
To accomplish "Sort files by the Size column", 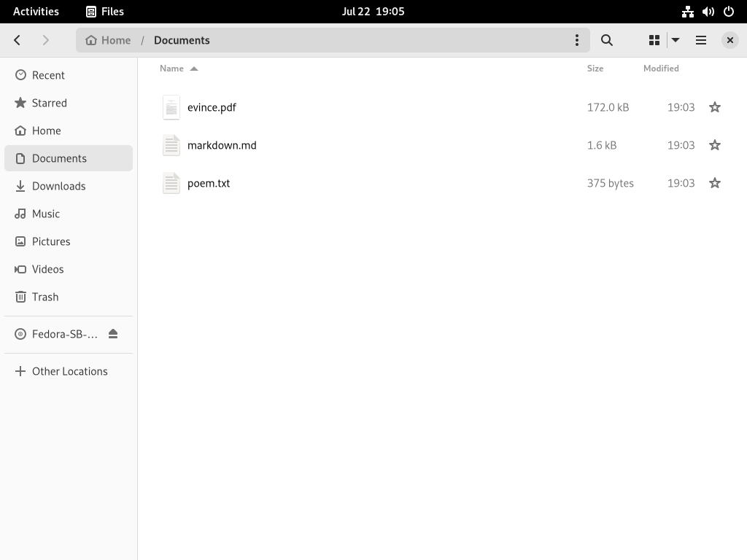I will coord(595,69).
